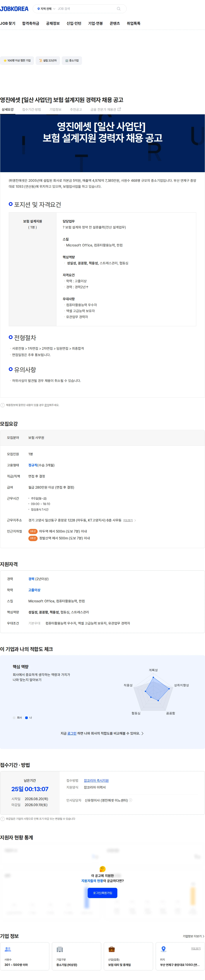
Task: Open 지도보기 next to 근무지주소
Action: (128, 520)
